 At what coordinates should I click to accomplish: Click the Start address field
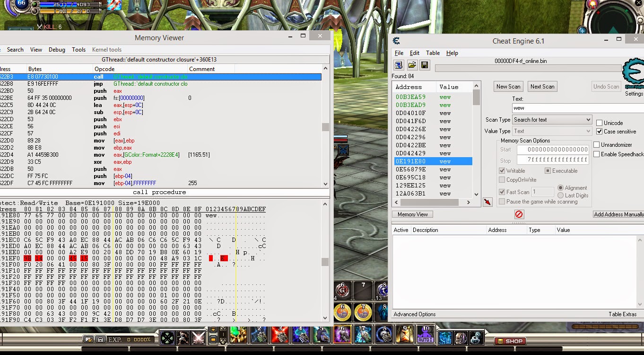click(553, 150)
